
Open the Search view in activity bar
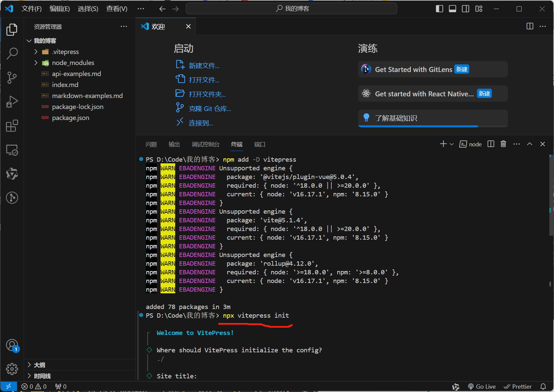12,53
